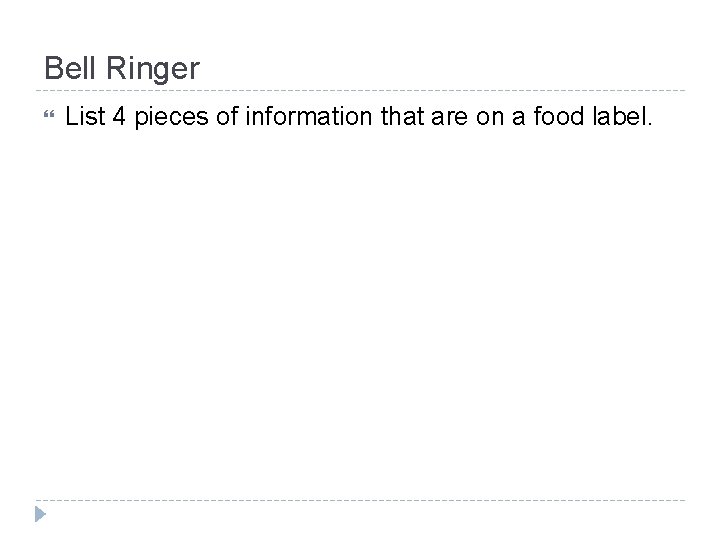Viewport: 720px width, 540px height.
Task: Click the word "on" in the bullet text
Action: (x=489, y=118)
